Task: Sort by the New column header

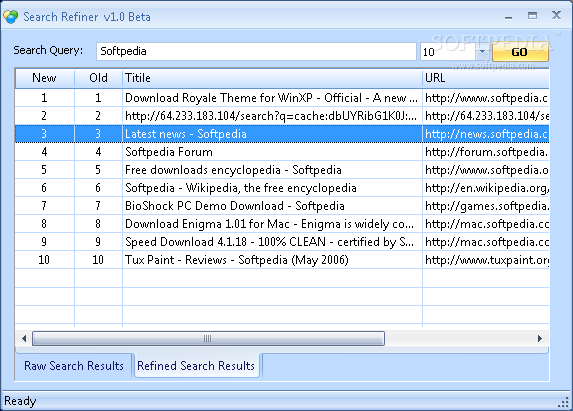Action: [45, 78]
